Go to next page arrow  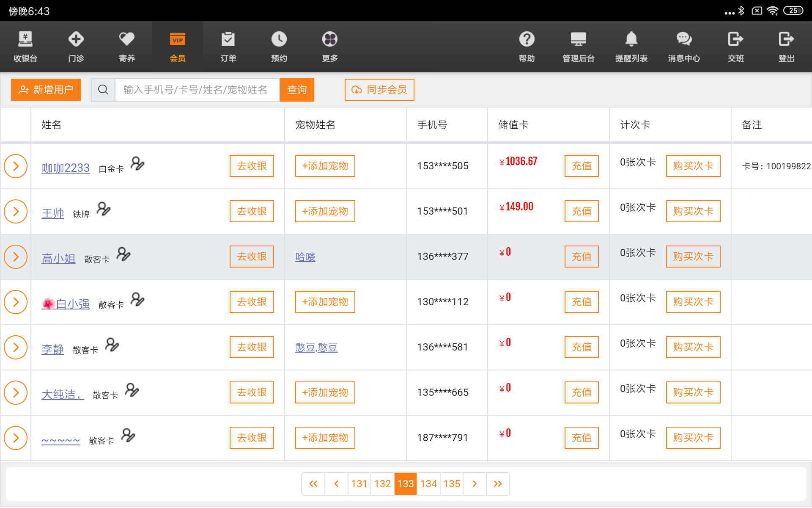pyautogui.click(x=475, y=484)
